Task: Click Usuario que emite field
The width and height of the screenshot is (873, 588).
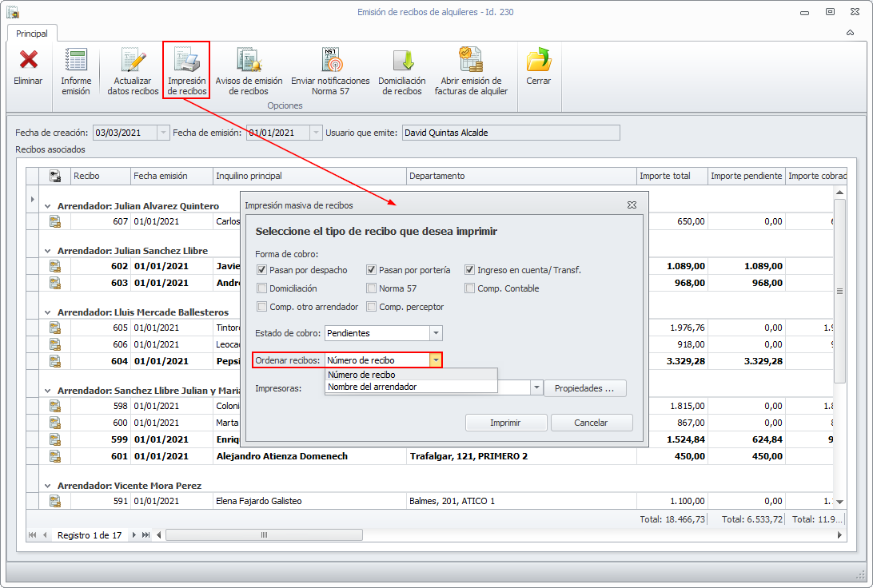Action: 511,133
